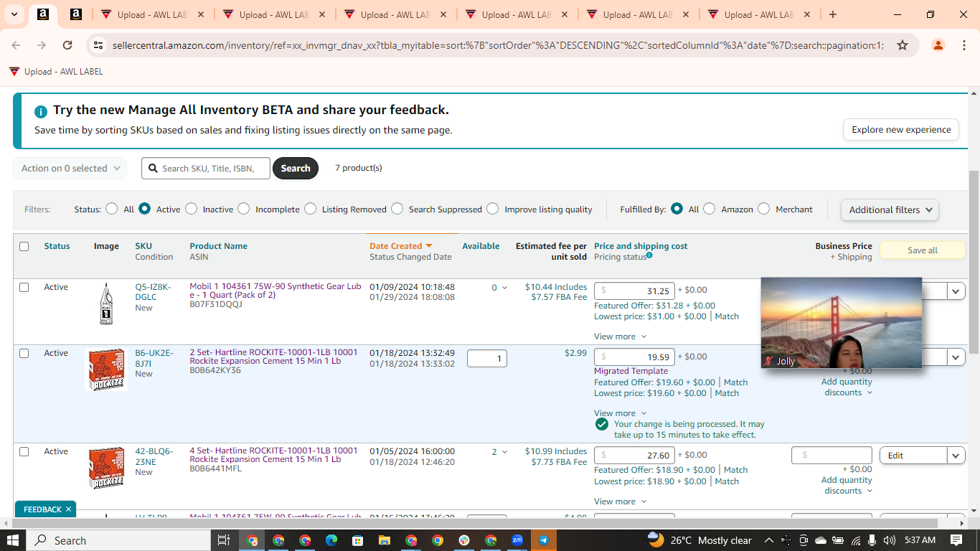Go back using the browser back arrow
Viewport: 980px width, 551px height.
pos(16,45)
